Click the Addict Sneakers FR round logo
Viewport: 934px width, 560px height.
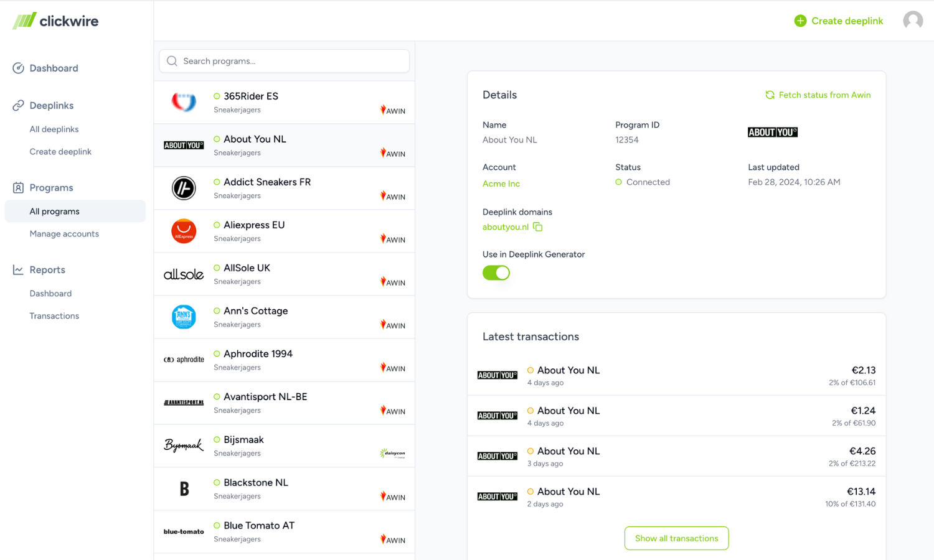pos(184,188)
